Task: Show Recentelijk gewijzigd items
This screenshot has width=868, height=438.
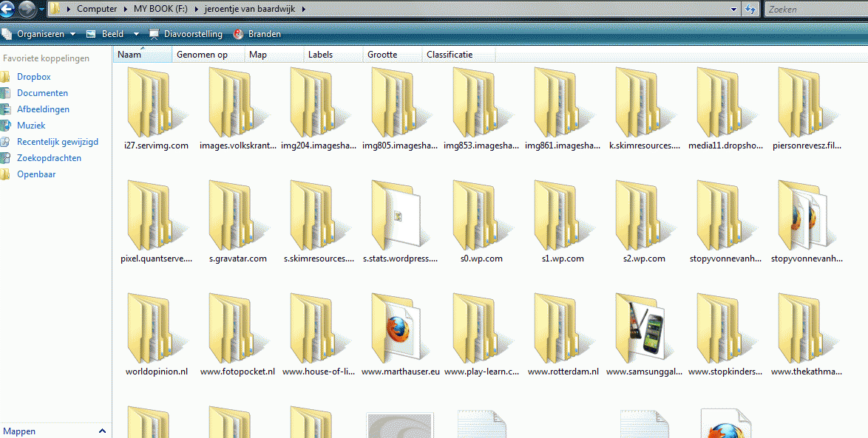Action: pyautogui.click(x=58, y=142)
